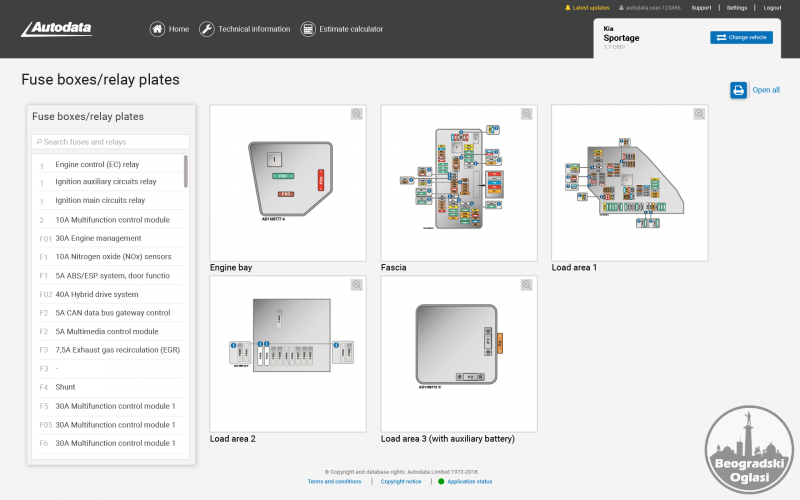Open Terms and conditions link
This screenshot has width=800, height=500.
click(334, 481)
